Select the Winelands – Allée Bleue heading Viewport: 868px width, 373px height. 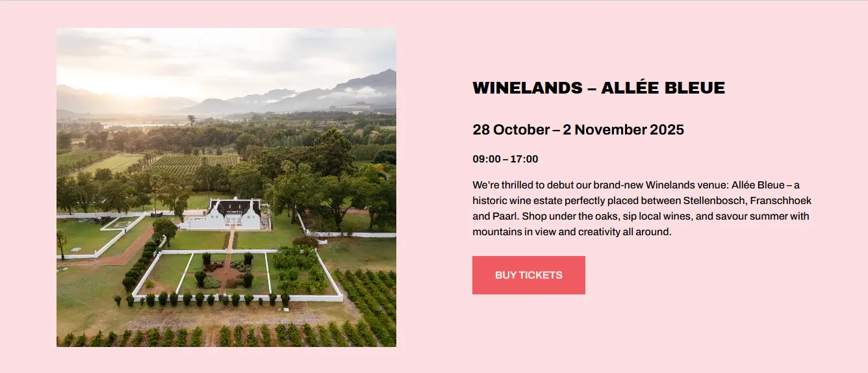pyautogui.click(x=598, y=88)
